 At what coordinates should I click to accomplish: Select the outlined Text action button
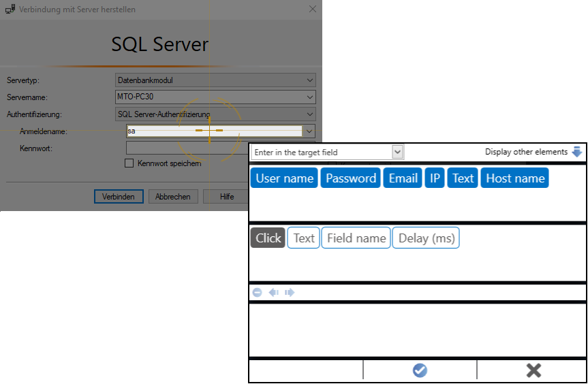304,238
